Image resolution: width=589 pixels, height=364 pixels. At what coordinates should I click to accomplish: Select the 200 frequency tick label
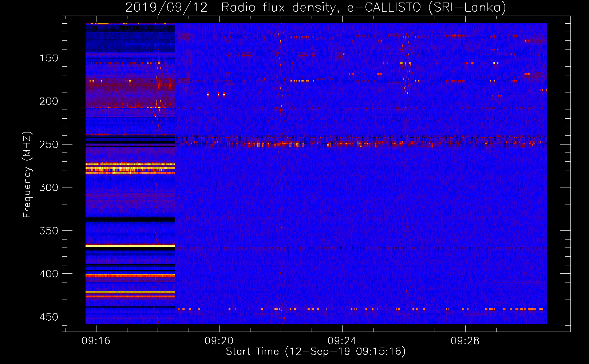[49, 101]
